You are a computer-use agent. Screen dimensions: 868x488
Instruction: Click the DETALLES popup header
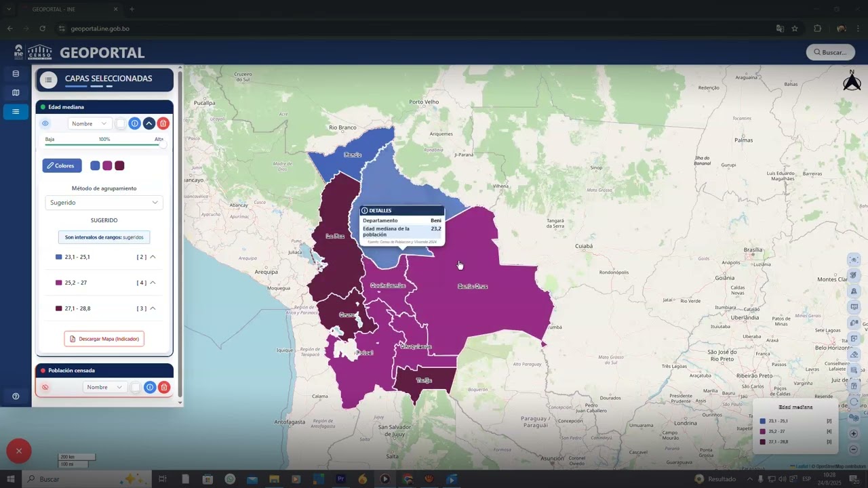tap(402, 211)
